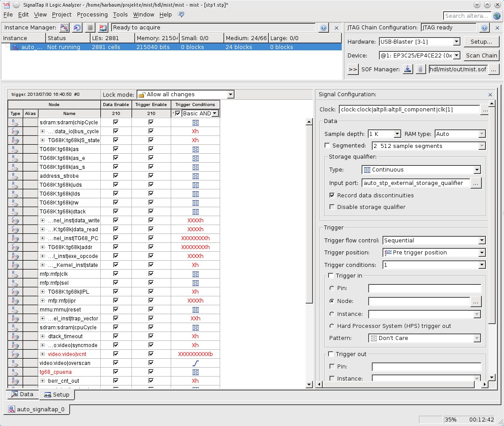
Task: Click the SOF Manager attach file icon
Action: pos(420,69)
